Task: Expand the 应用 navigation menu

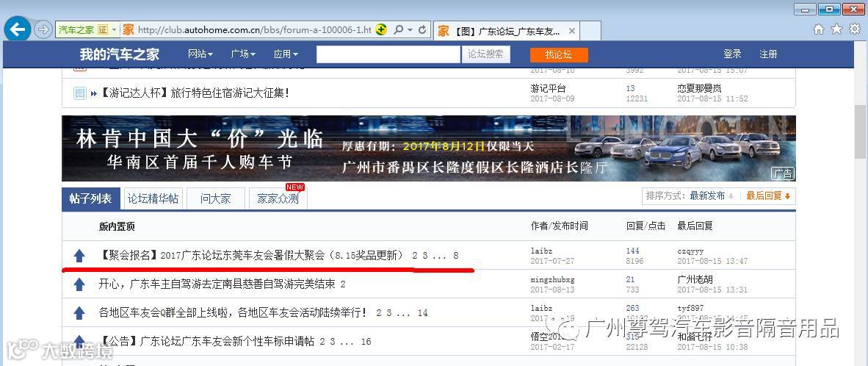Action: point(286,54)
